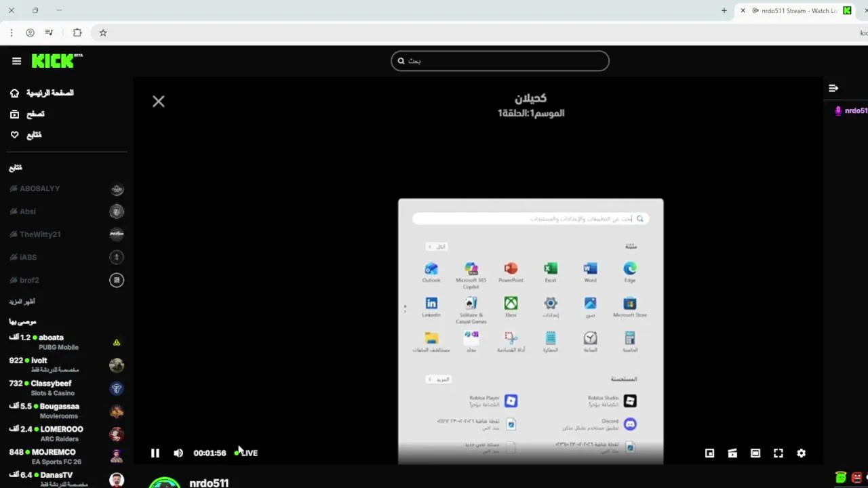This screenshot has width=868, height=488.
Task: Open the Following (متابع) heart menu item
Action: tap(26, 135)
